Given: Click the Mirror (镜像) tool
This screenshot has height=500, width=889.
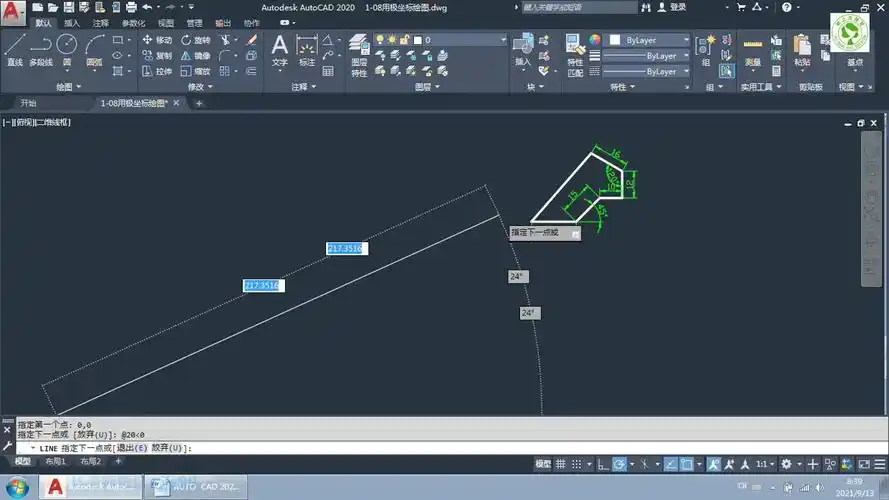Looking at the screenshot, I should click(x=195, y=56).
